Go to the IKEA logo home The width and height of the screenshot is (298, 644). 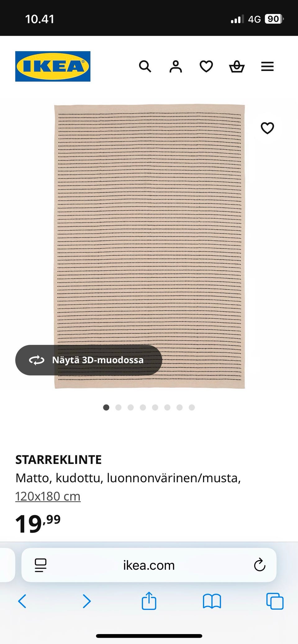point(53,66)
